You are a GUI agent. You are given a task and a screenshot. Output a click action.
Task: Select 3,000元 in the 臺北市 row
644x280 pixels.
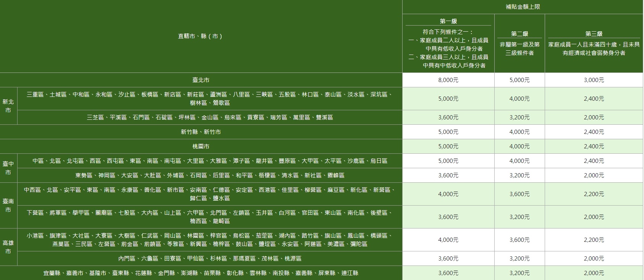point(594,80)
